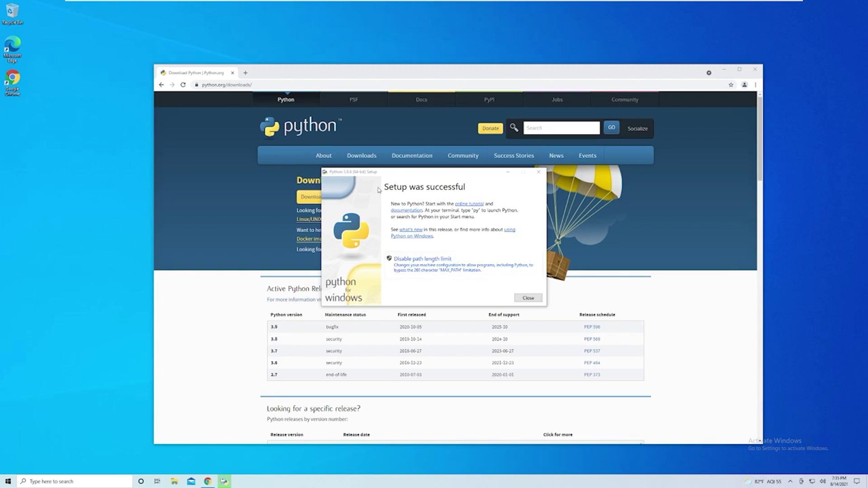
Task: Click Chrome forward arrow button
Action: coord(172,84)
